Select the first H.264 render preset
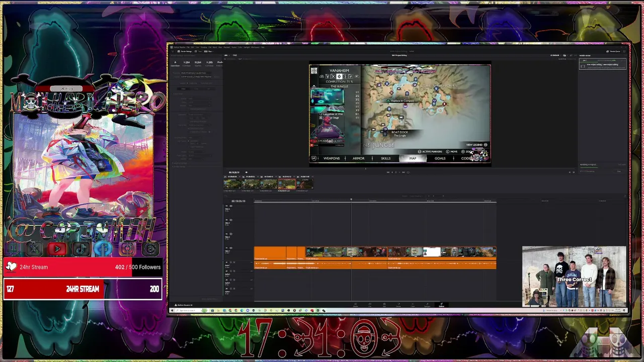Viewport: 644px width, 362px height. [187, 64]
